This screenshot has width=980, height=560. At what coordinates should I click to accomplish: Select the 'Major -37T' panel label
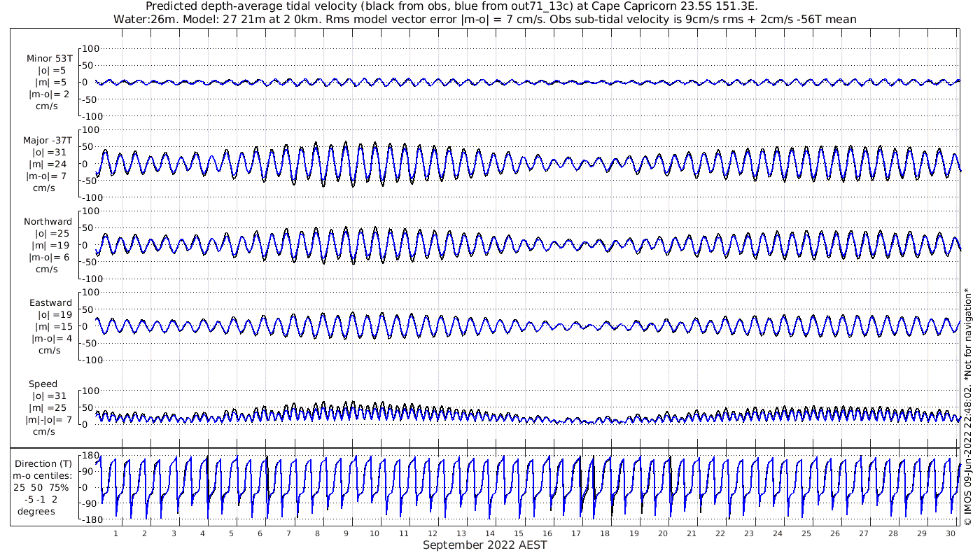pos(48,140)
